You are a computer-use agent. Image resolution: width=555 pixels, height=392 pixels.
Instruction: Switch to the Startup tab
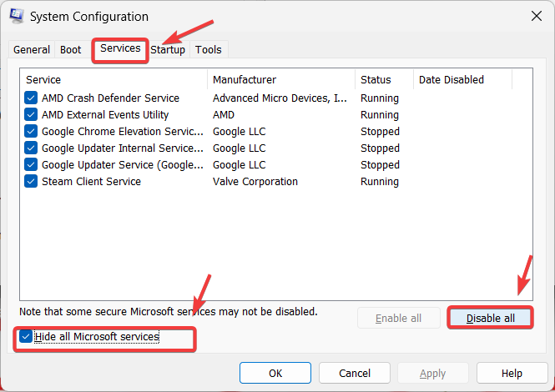click(168, 50)
